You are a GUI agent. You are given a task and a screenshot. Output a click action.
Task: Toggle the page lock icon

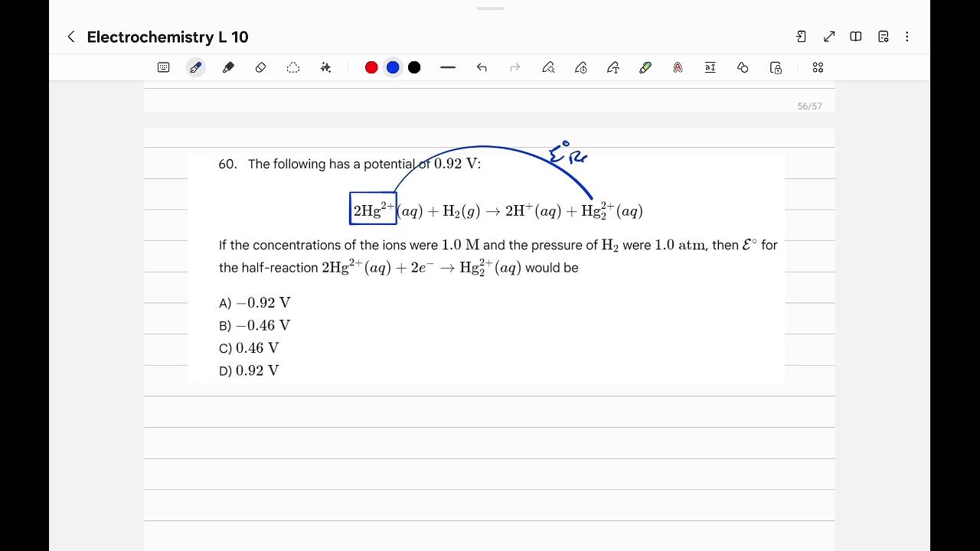click(x=776, y=67)
